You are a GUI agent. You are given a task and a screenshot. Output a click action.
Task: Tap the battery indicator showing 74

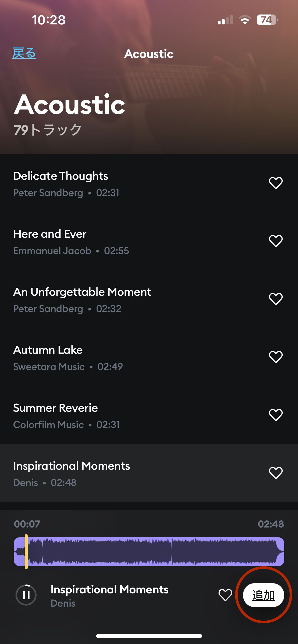(267, 20)
